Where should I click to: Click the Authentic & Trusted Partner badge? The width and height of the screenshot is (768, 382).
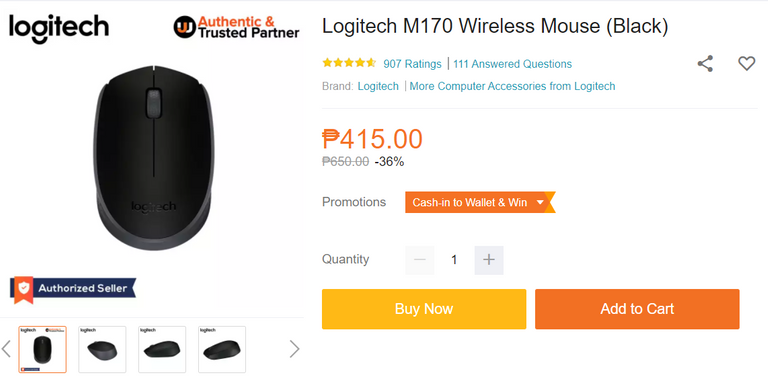click(236, 27)
